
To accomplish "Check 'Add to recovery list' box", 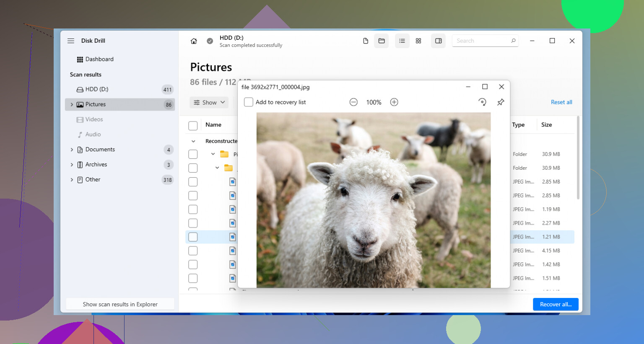I will pyautogui.click(x=249, y=102).
